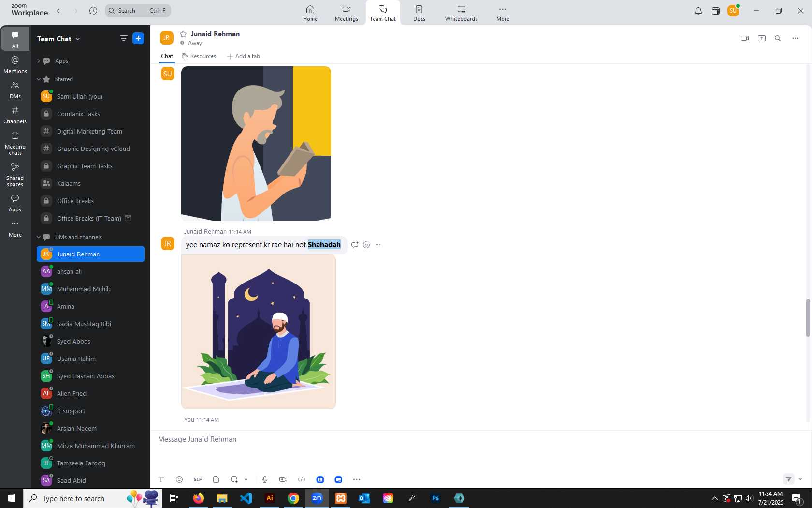Image resolution: width=812 pixels, height=508 pixels.
Task: Star the Junaid Rehman chat
Action: pos(183,34)
